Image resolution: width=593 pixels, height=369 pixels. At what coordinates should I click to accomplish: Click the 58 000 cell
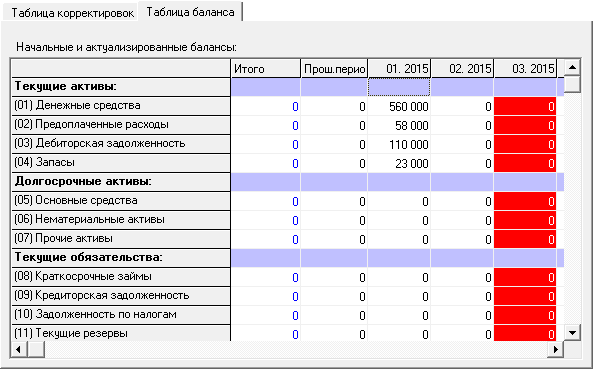(399, 125)
